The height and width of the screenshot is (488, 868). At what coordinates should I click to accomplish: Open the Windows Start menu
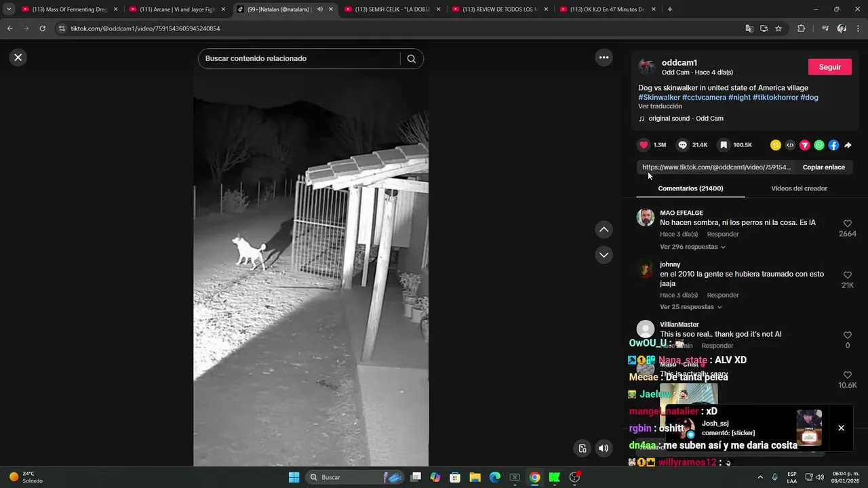click(x=294, y=477)
